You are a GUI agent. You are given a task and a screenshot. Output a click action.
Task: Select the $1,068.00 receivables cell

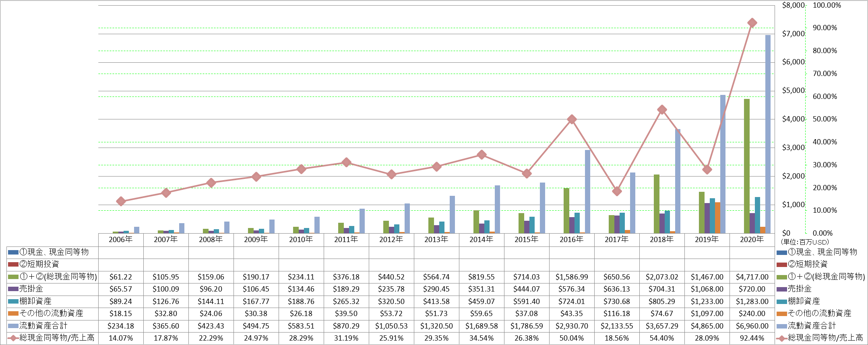coord(707,289)
